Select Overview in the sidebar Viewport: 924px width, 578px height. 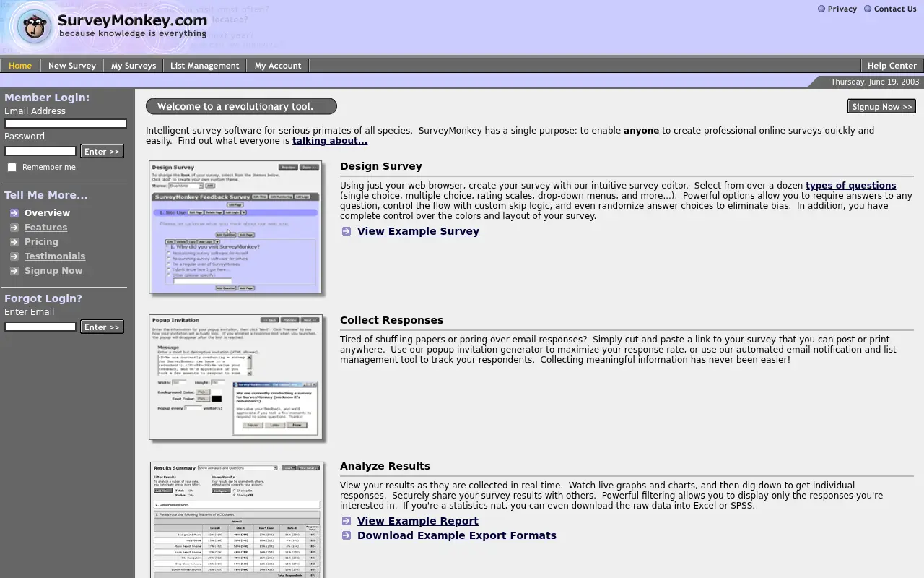click(47, 213)
